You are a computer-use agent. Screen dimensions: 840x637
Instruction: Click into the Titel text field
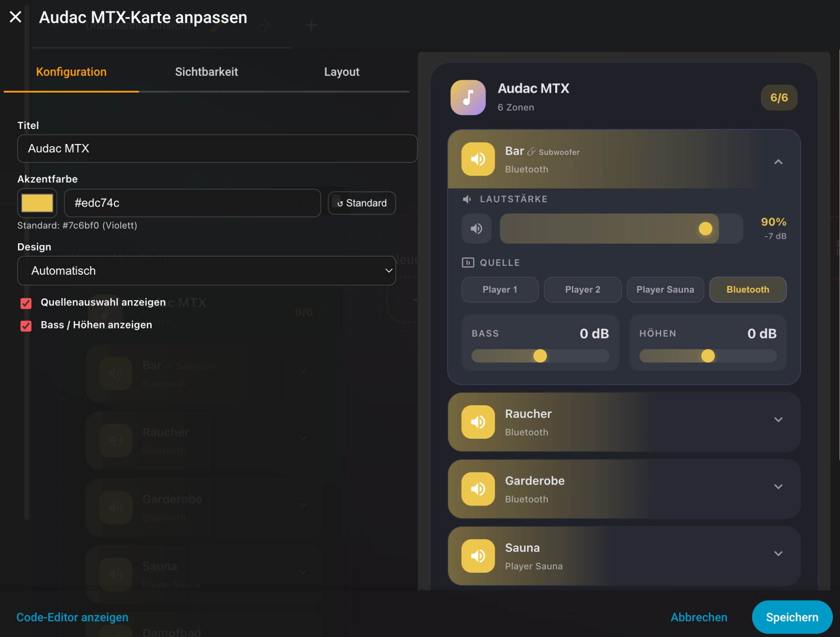point(217,149)
